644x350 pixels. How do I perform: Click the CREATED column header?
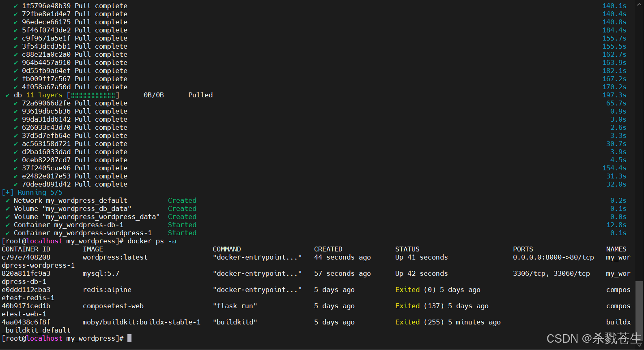click(328, 249)
